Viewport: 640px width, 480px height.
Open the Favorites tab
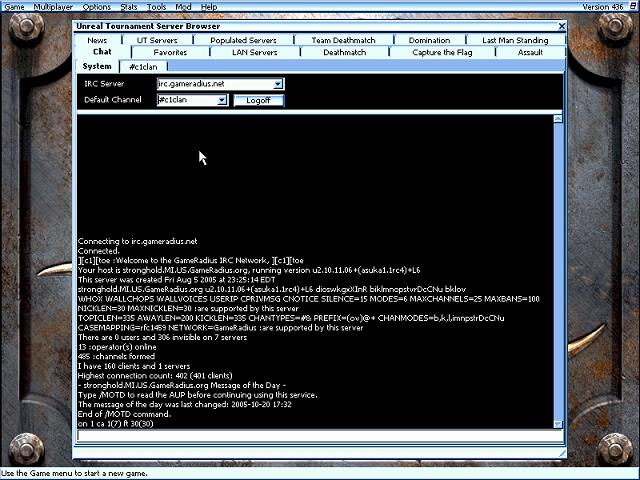170,52
